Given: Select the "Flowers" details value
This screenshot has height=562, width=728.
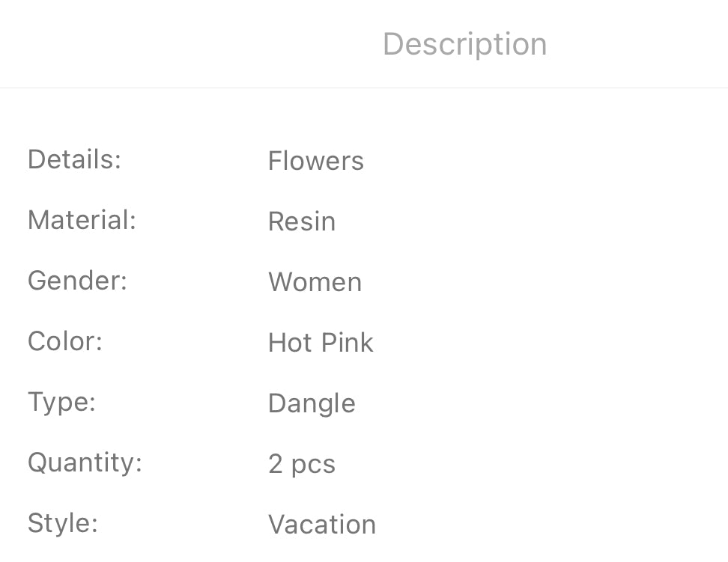Looking at the screenshot, I should 315,161.
